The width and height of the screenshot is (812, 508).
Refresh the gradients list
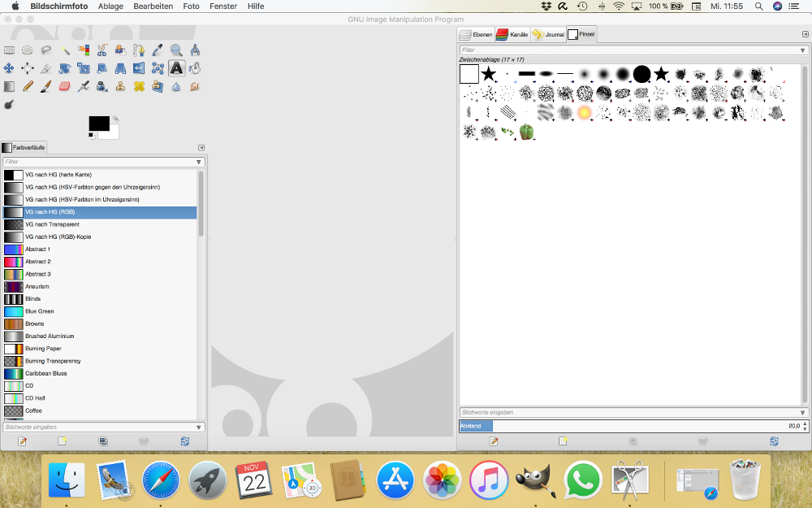coord(185,441)
